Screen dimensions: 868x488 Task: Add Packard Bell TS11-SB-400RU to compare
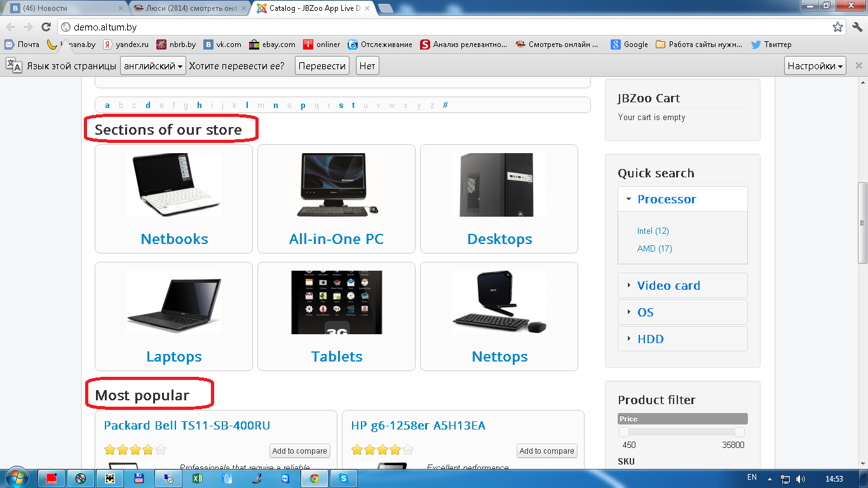click(300, 451)
